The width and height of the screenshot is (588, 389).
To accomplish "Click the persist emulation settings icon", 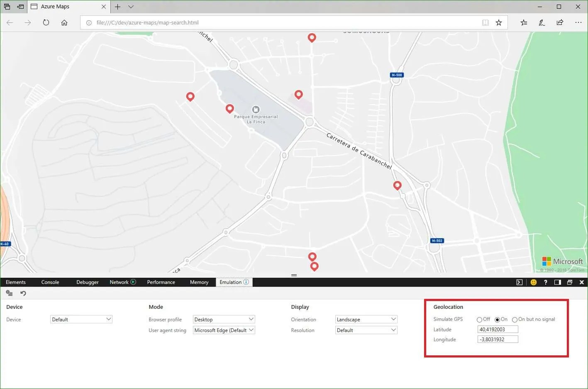I will [9, 293].
